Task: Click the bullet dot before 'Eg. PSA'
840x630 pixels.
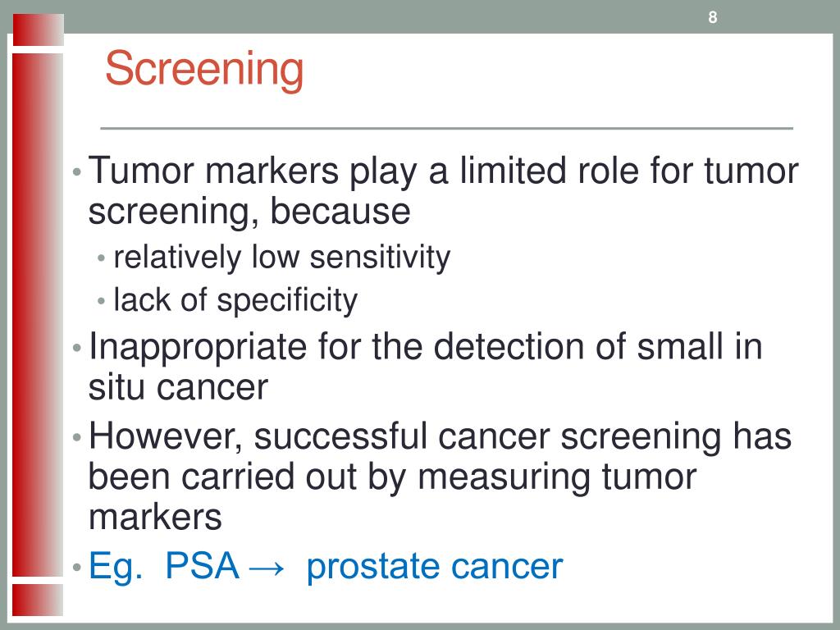Action: point(76,568)
